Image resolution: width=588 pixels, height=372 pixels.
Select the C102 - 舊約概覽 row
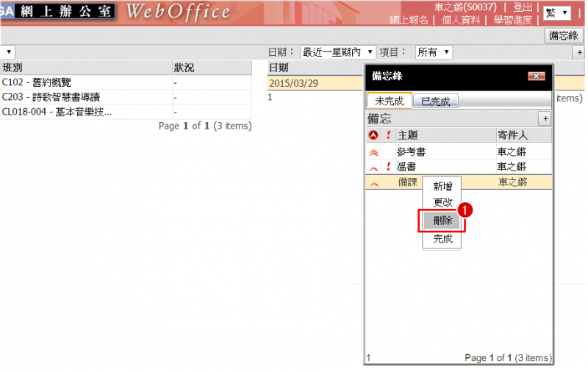tap(126, 82)
